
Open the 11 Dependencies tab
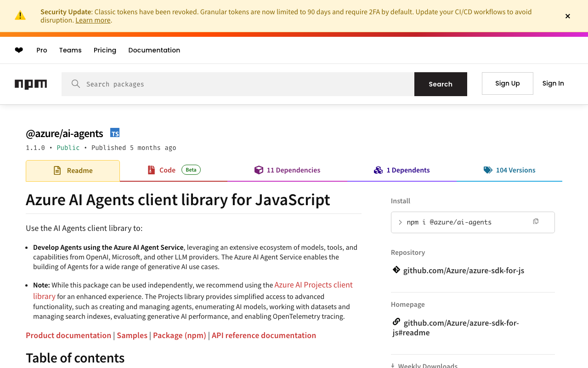click(287, 170)
